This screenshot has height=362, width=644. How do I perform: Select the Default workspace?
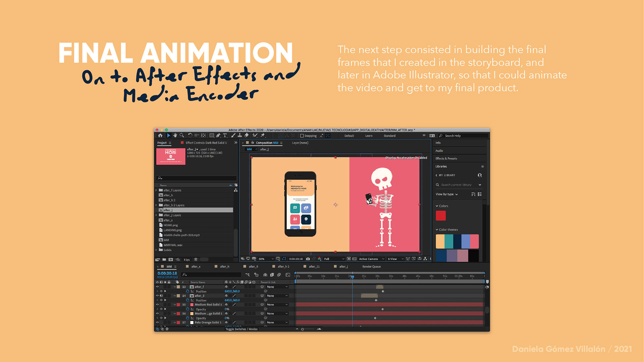(x=349, y=136)
